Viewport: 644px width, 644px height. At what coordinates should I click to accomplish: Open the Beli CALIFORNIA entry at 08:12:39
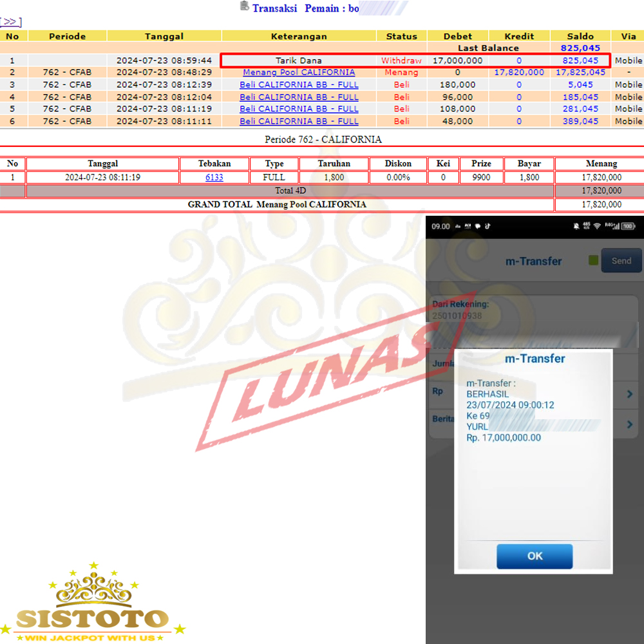(x=299, y=84)
